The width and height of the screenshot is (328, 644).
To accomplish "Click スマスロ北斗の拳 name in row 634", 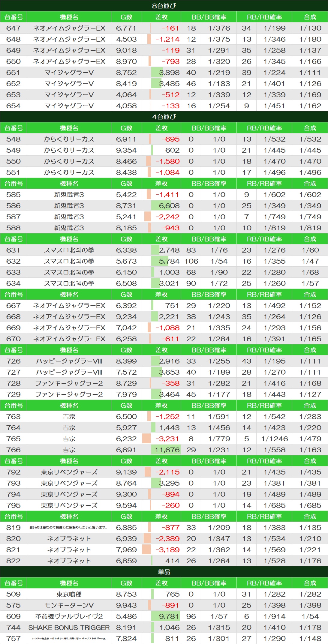I will (69, 283).
